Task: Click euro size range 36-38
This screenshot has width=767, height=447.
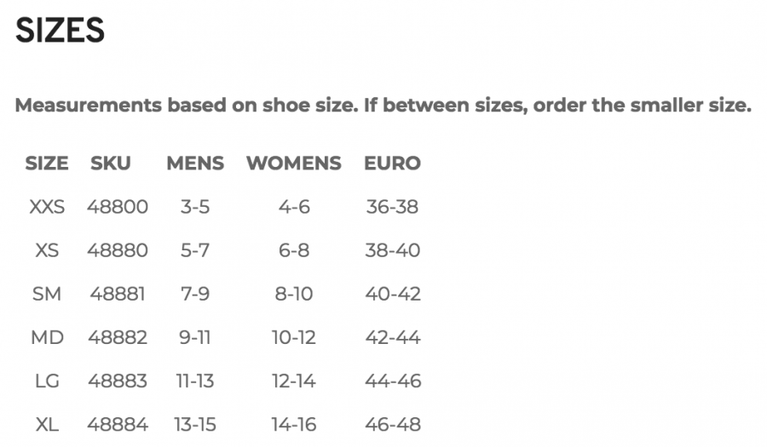Action: (392, 208)
